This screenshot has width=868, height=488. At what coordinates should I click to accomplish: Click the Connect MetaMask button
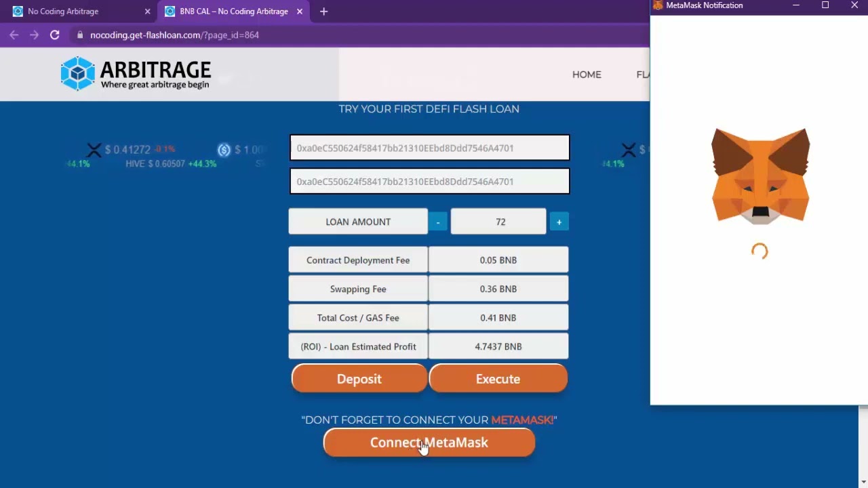click(429, 443)
